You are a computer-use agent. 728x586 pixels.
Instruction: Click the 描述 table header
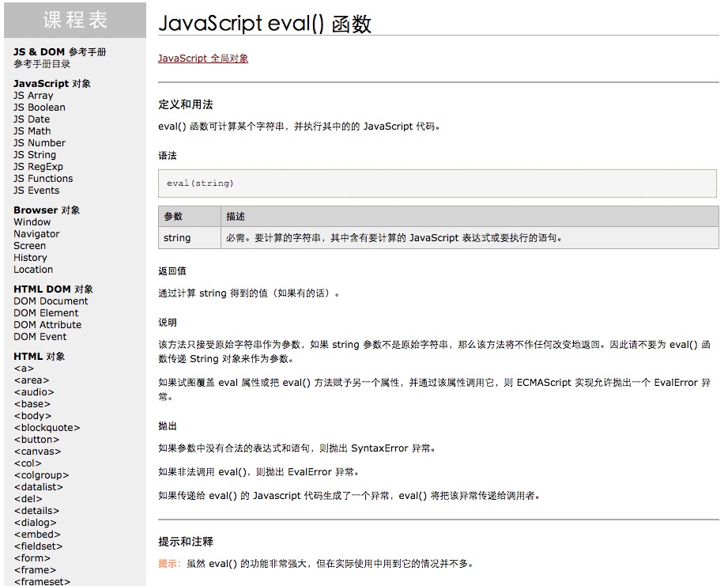(x=470, y=217)
